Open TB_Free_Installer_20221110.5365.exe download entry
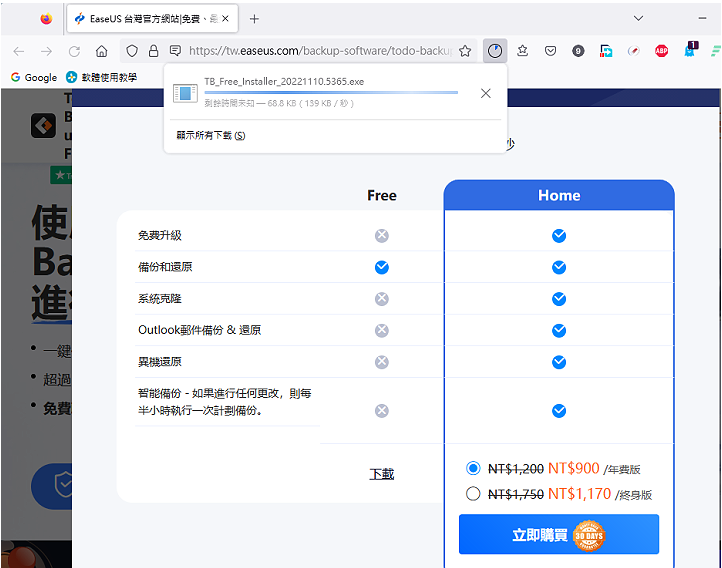The height and width of the screenshot is (568, 722). (x=284, y=82)
